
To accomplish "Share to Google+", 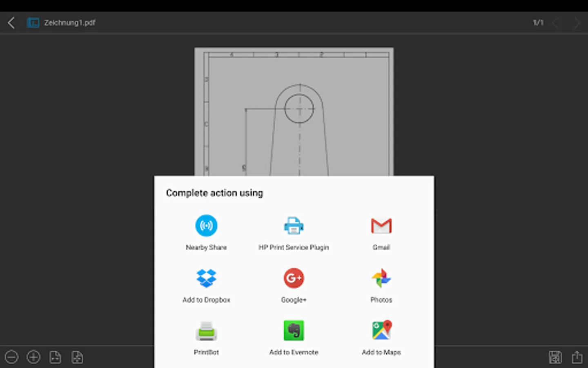I will 294,285.
